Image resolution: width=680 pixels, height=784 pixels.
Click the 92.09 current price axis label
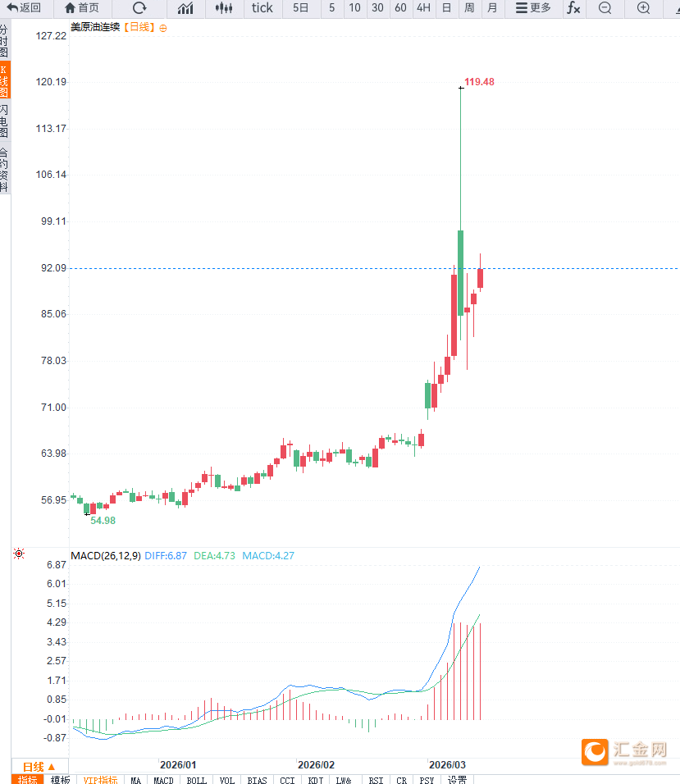point(53,268)
